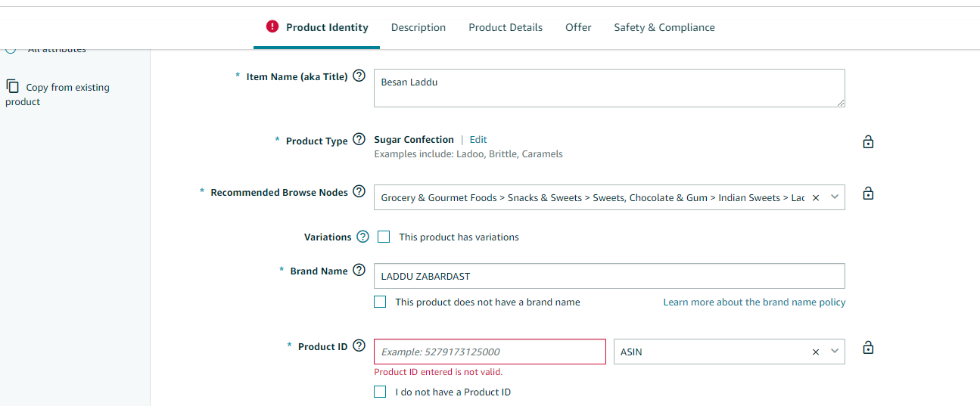The height and width of the screenshot is (406, 980).
Task: Click lock icon on Product Type row
Action: tap(869, 141)
